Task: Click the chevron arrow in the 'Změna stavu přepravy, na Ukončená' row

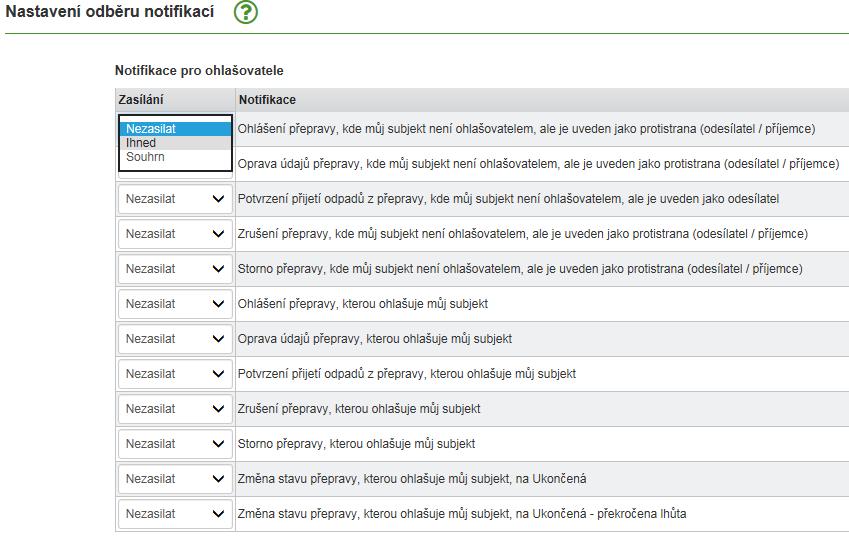Action: (218, 479)
